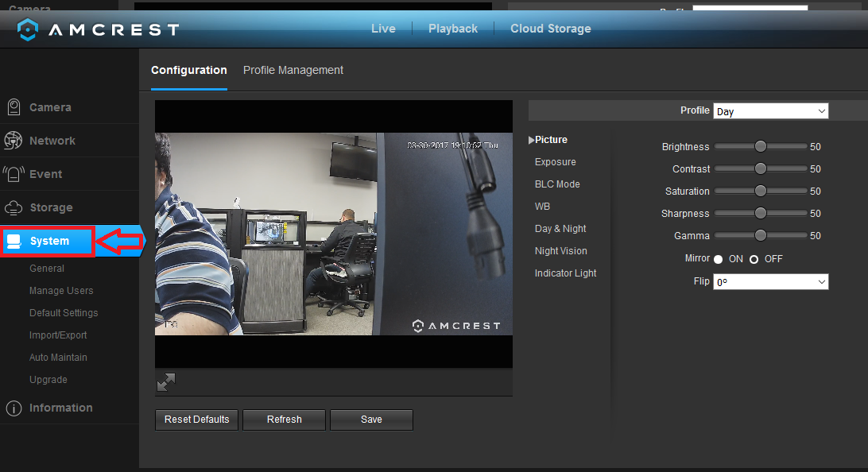Click the Amcrest logo icon
868x472 pixels.
[x=27, y=29]
